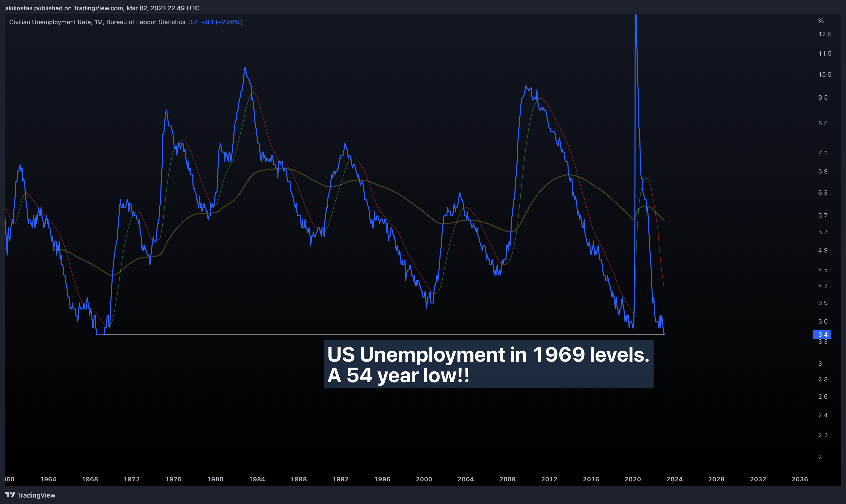
Task: Click the horizontal support line at 3.4
Action: pyautogui.click(x=384, y=335)
